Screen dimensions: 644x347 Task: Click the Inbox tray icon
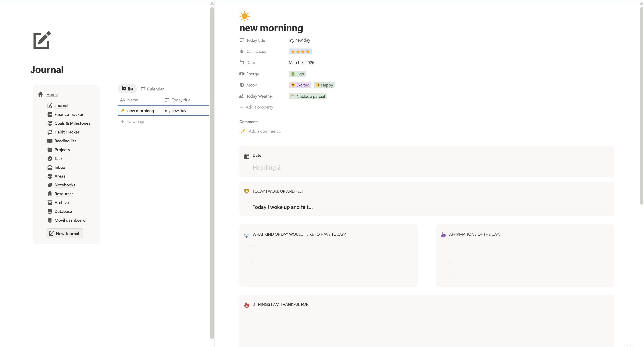tap(50, 167)
